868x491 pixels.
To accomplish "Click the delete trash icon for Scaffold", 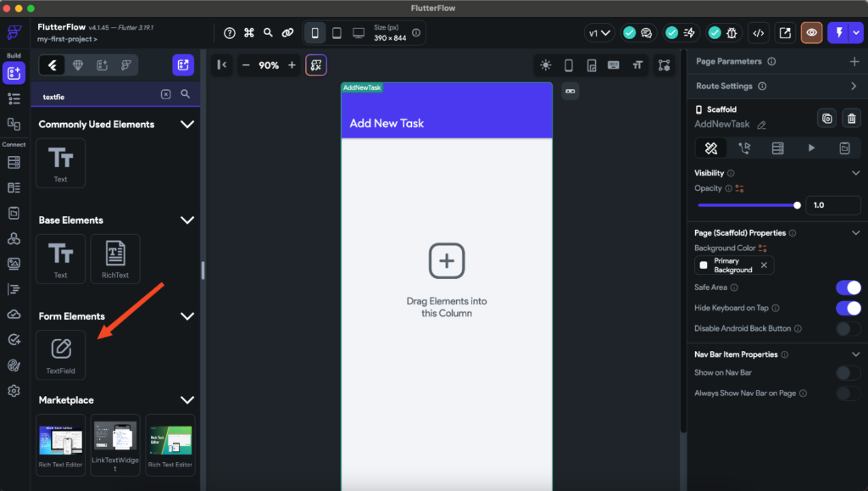I will coord(851,119).
